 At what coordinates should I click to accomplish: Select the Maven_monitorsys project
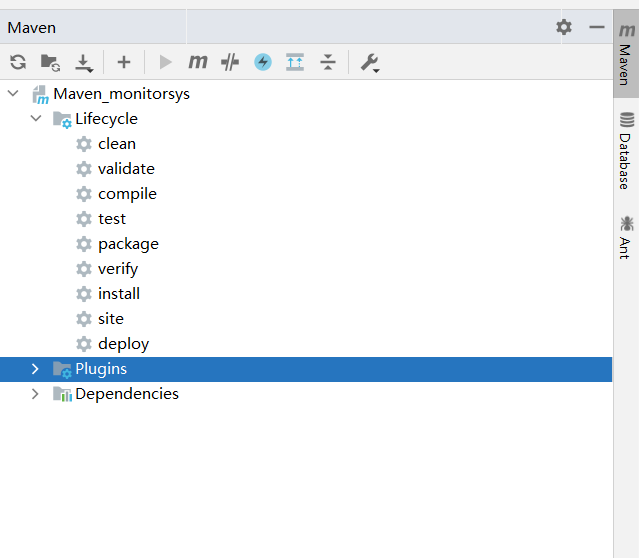[121, 94]
